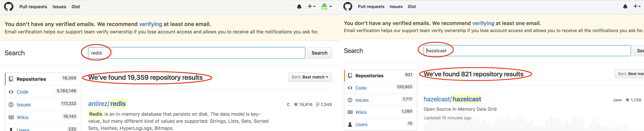Click the star count 19,816 for redis
644x131 pixels.
click(x=303, y=104)
